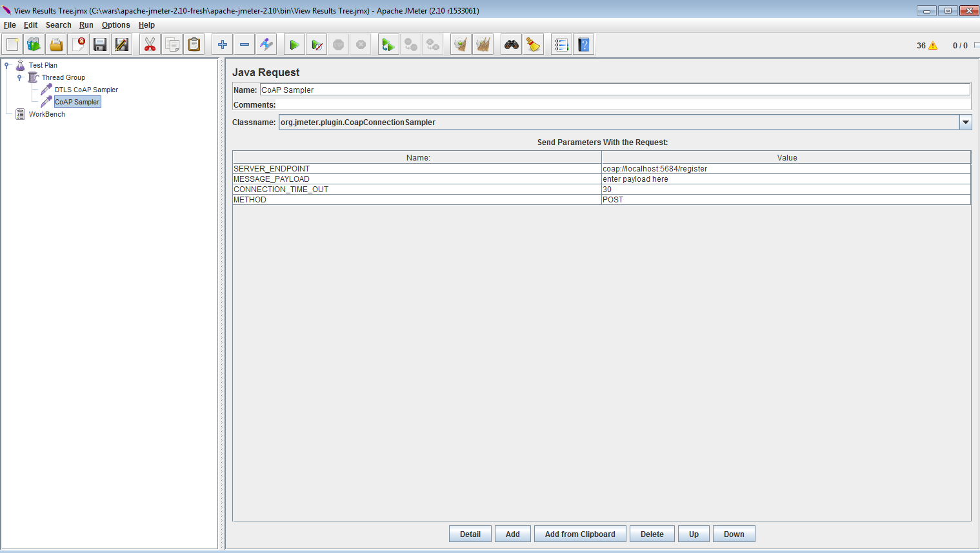The width and height of the screenshot is (980, 555).
Task: Click Remote Stop All icon
Action: pos(410,44)
